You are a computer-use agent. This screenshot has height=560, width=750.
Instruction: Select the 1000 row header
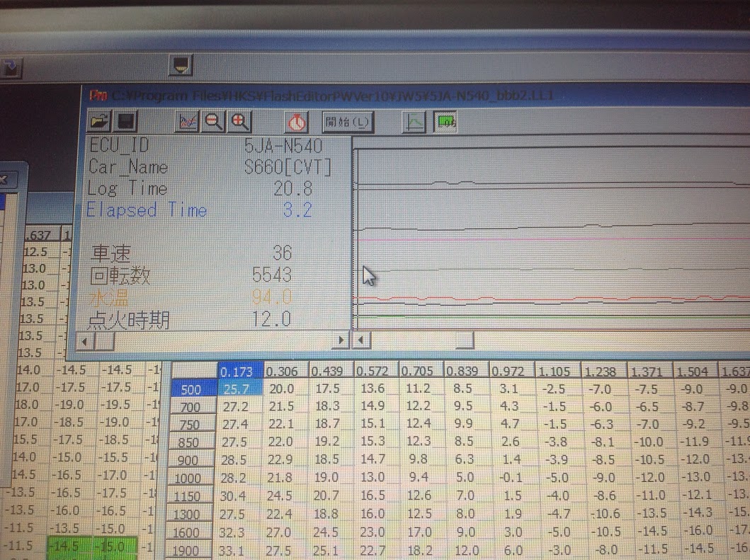191,478
